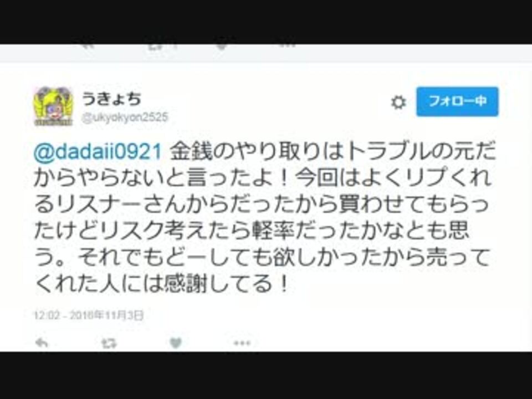
Task: Open the gear settings menu beside follow button
Action: (x=398, y=102)
